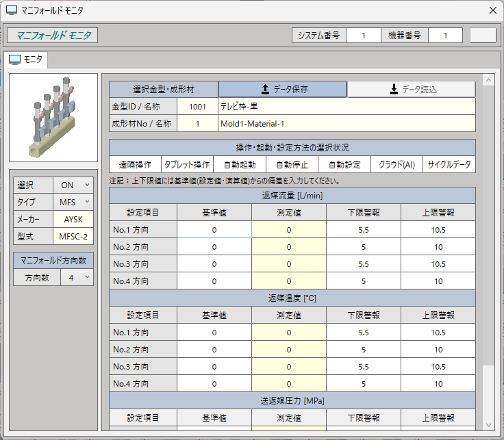Toggle the タブレット操作 status cell
The image size is (504, 440).
[187, 165]
